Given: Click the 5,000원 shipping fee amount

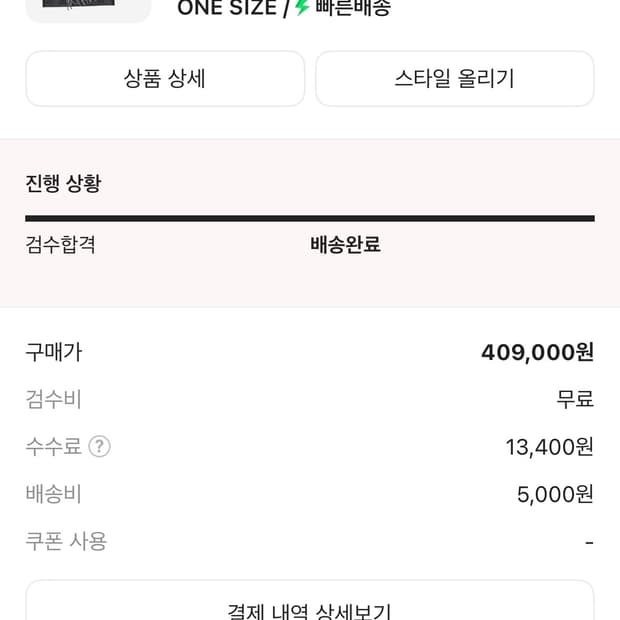Looking at the screenshot, I should (555, 494).
